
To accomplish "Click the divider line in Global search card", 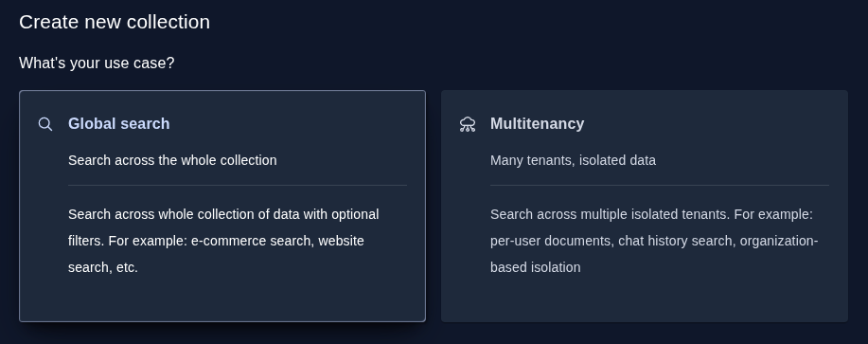I will click(x=238, y=185).
